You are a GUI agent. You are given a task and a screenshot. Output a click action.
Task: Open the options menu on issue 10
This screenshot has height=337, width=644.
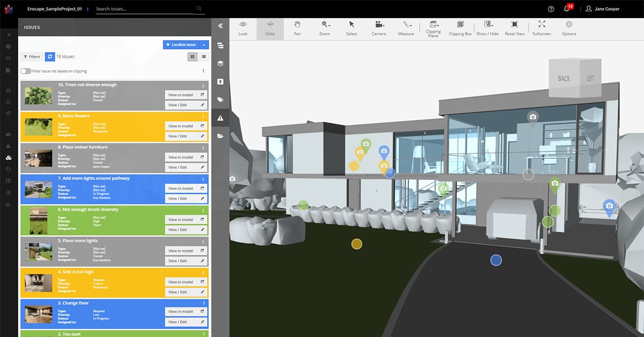pyautogui.click(x=203, y=84)
